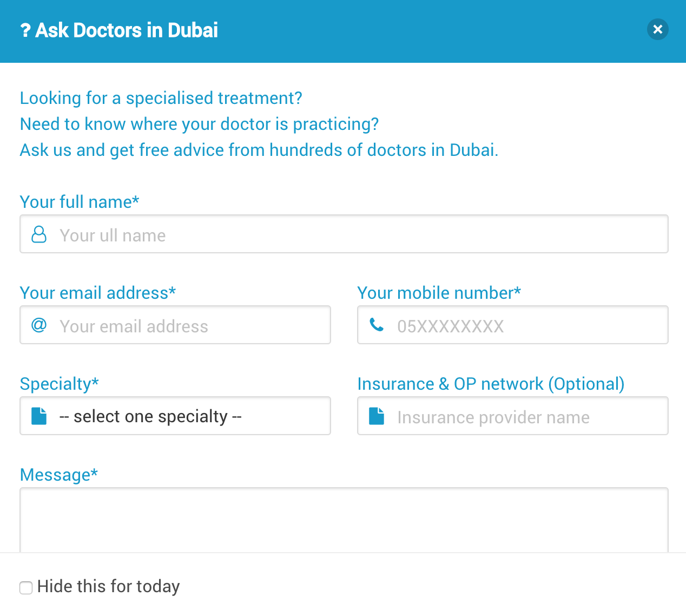Click the Specialty field label
The width and height of the screenshot is (686, 616).
click(59, 384)
